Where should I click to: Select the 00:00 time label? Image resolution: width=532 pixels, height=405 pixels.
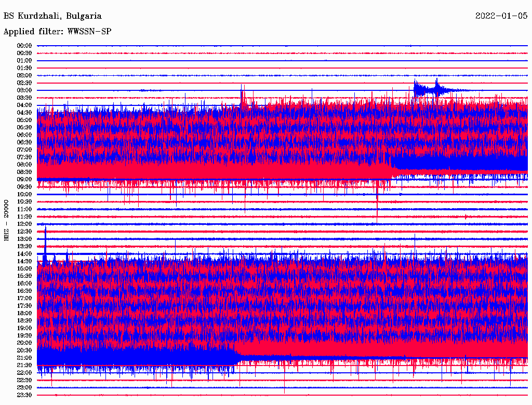pyautogui.click(x=24, y=46)
